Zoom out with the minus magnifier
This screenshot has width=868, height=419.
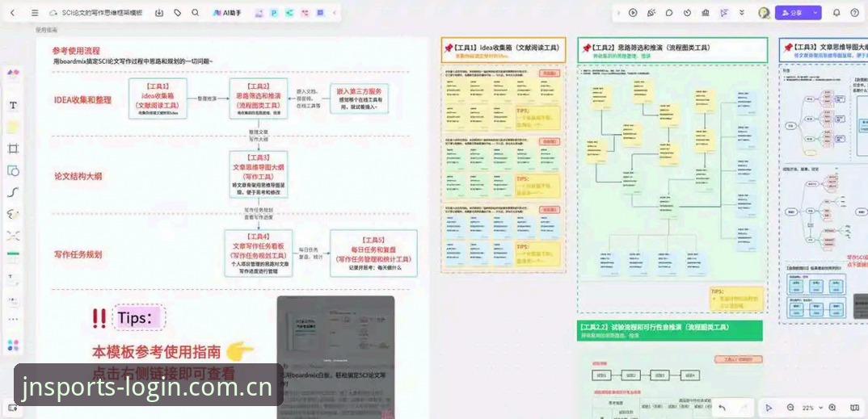791,408
